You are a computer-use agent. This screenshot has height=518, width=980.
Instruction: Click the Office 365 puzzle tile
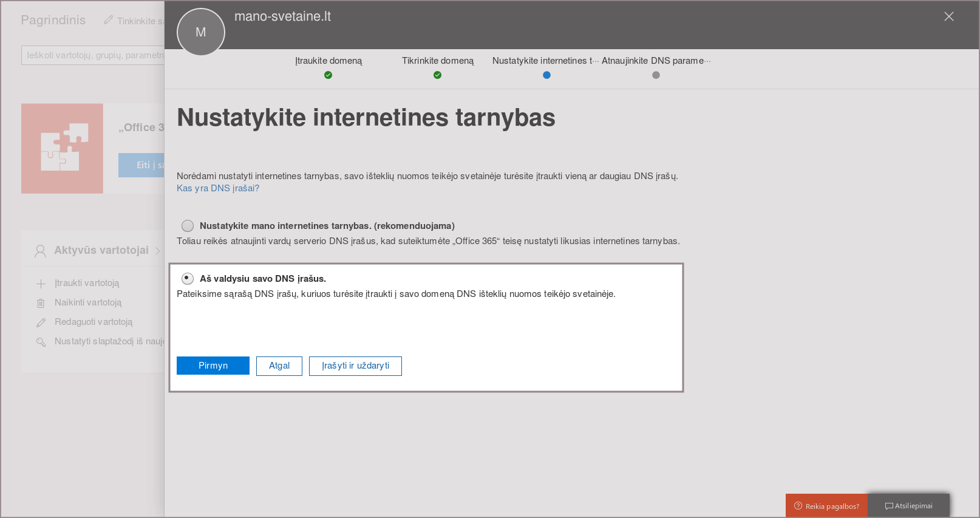[x=62, y=148]
